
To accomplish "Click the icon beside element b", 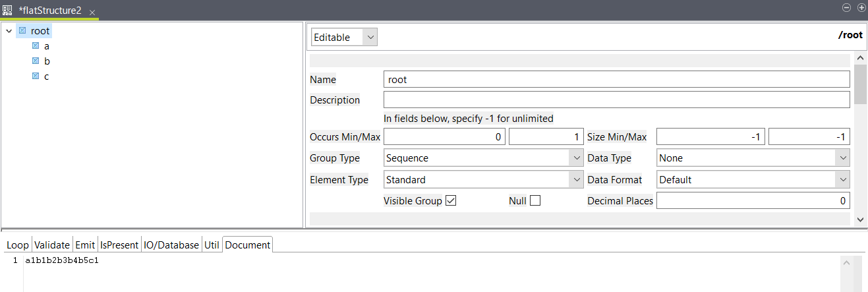I will (x=36, y=61).
